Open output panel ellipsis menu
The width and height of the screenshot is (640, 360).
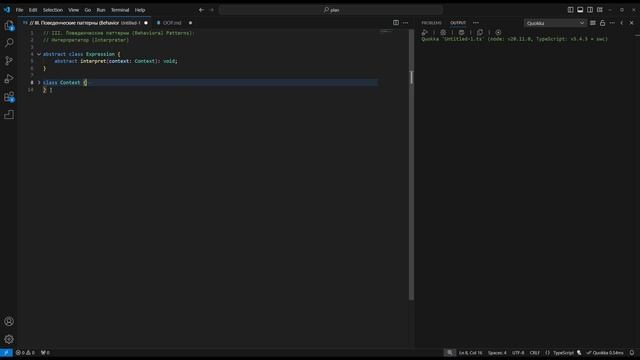click(612, 23)
